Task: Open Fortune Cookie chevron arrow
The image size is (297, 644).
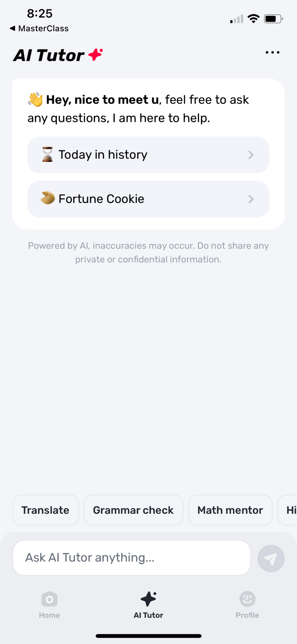Action: coord(251,199)
